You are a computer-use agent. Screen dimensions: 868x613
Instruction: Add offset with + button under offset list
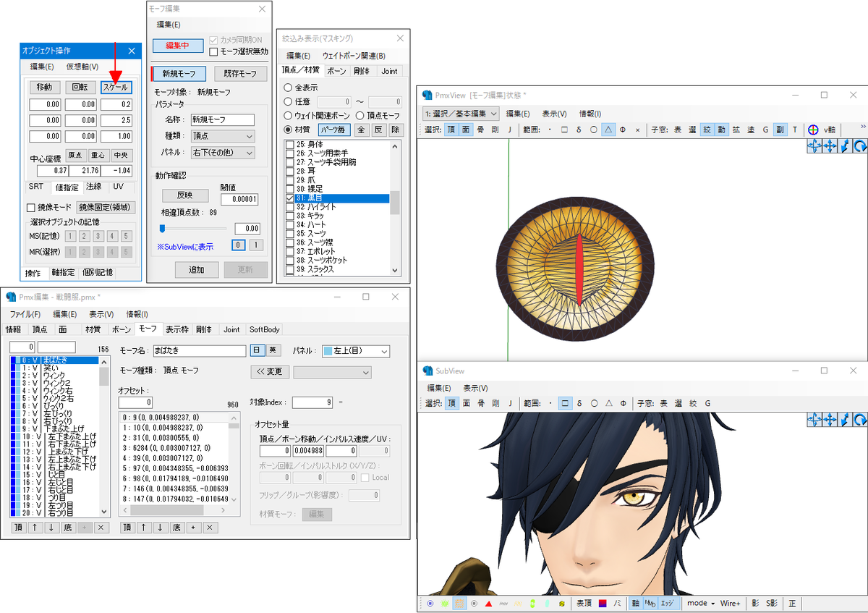(194, 528)
